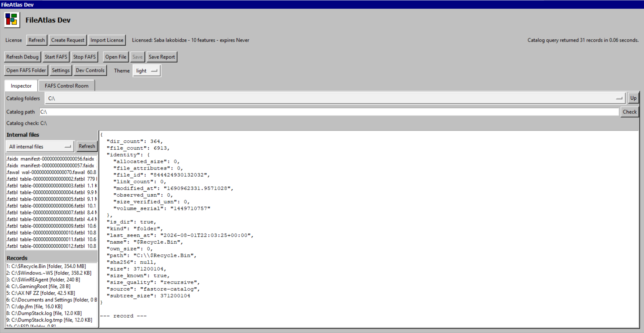Focus the Catalog path input field
The height and width of the screenshot is (333, 644).
tap(329, 112)
